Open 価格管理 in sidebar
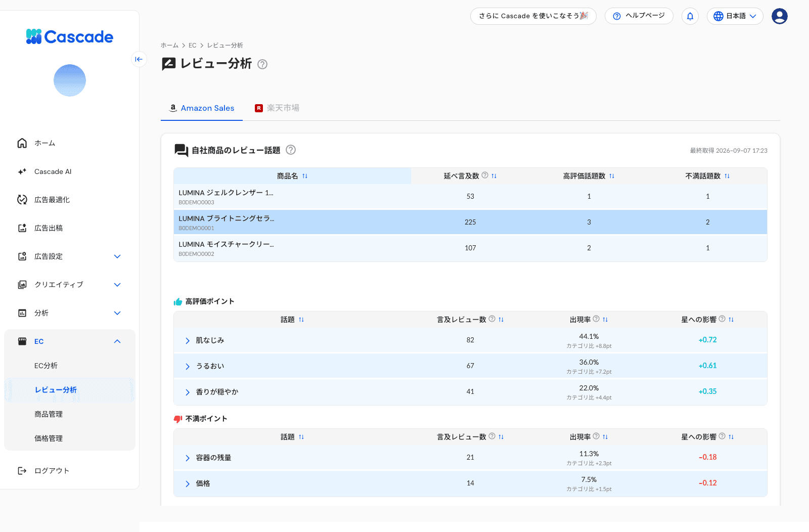 click(49, 438)
